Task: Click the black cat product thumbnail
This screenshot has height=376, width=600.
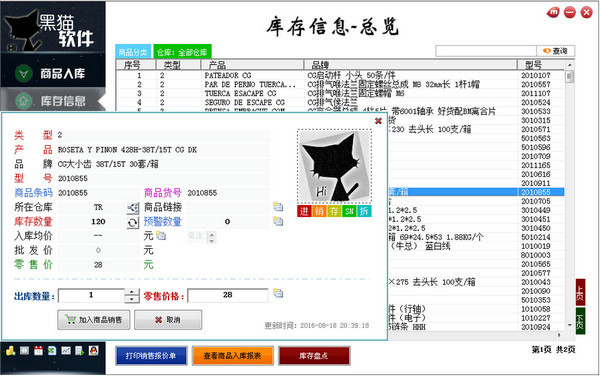Action: coord(334,166)
